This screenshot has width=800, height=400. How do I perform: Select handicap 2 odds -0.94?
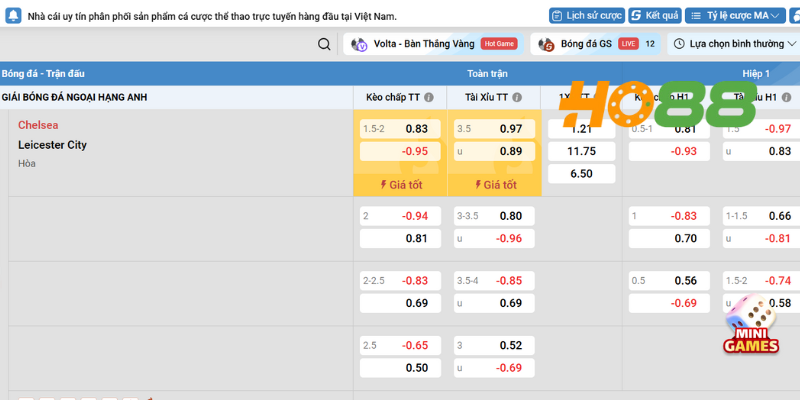400,216
